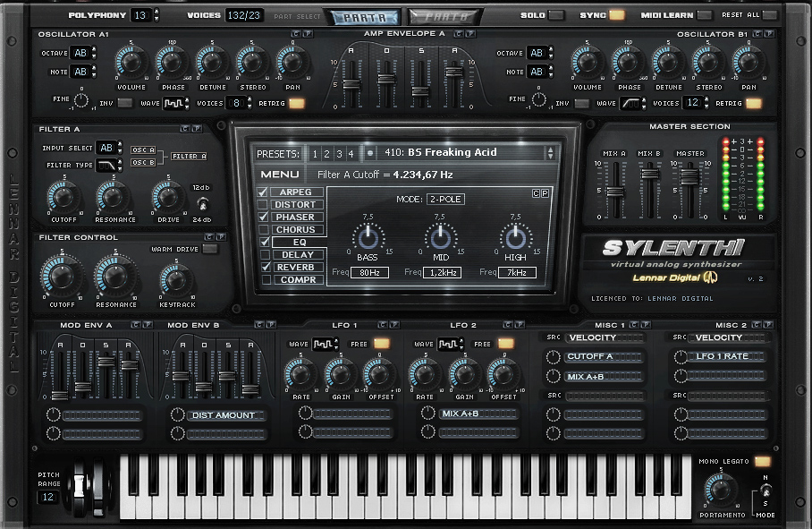
Task: Click Oscillator B1 Pan knob
Action: click(748, 62)
